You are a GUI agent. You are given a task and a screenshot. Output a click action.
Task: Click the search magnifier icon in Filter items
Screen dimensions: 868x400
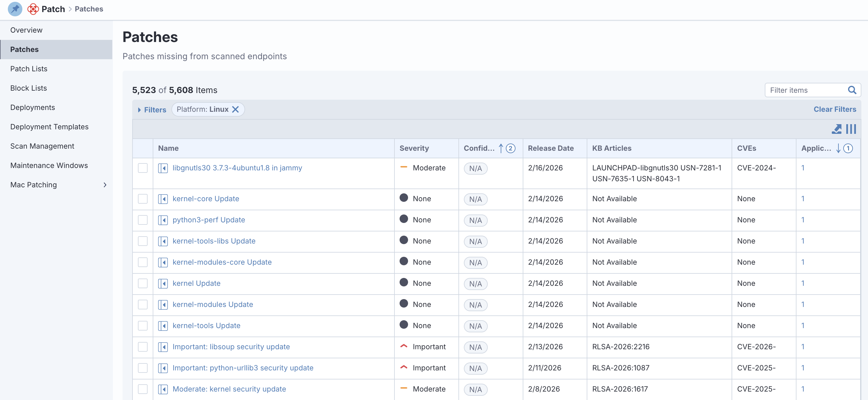pos(852,90)
